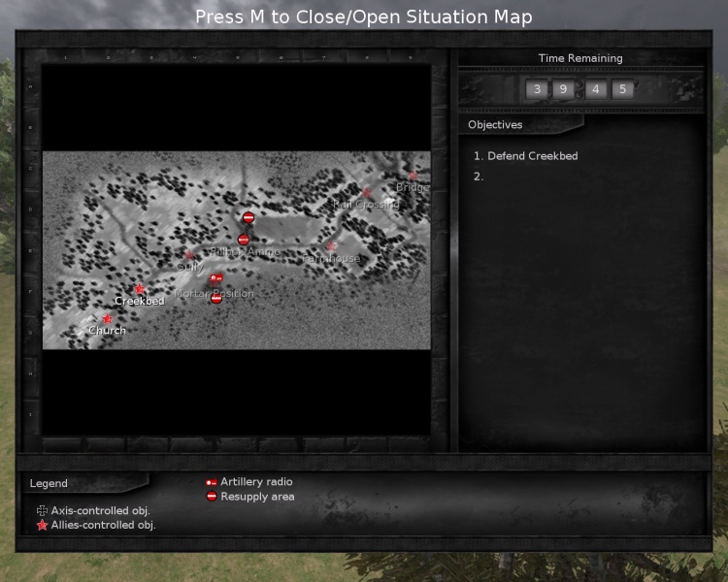Click the 'Creekbed' map label
Image resolution: width=728 pixels, height=582 pixels.
140,301
